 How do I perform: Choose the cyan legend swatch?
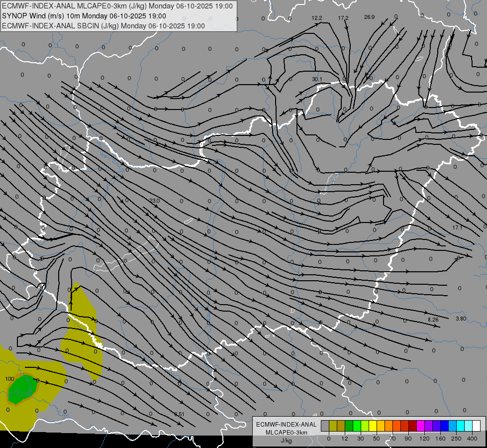click(461, 426)
